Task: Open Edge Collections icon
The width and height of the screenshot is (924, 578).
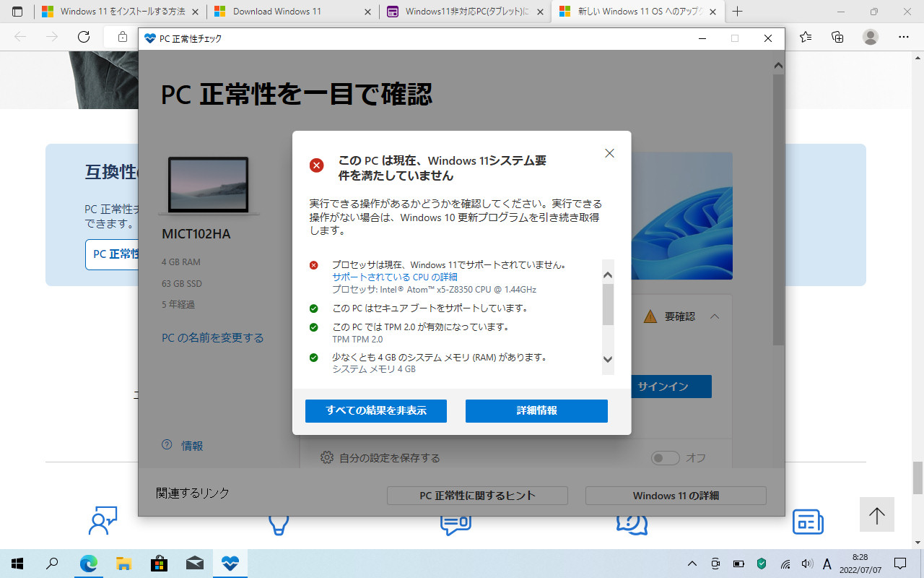Action: coord(837,37)
